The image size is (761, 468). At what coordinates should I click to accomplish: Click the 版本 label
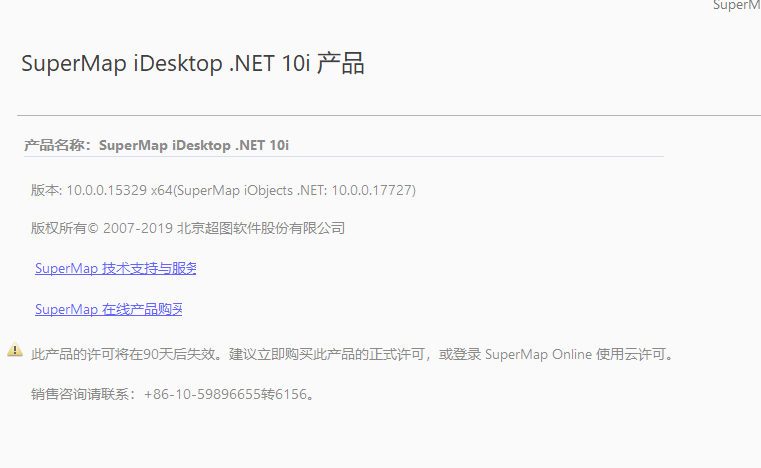coord(45,190)
